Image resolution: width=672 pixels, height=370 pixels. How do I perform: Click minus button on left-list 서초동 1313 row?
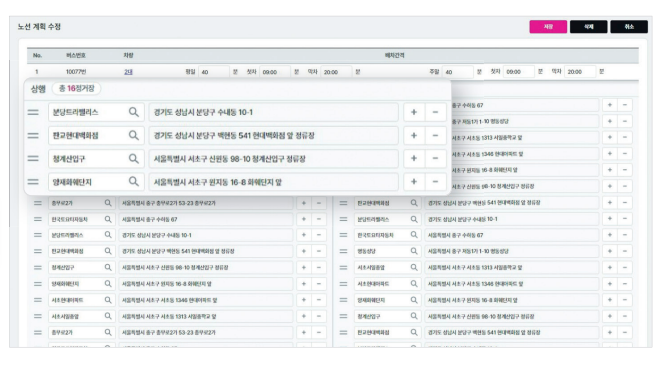[319, 316]
